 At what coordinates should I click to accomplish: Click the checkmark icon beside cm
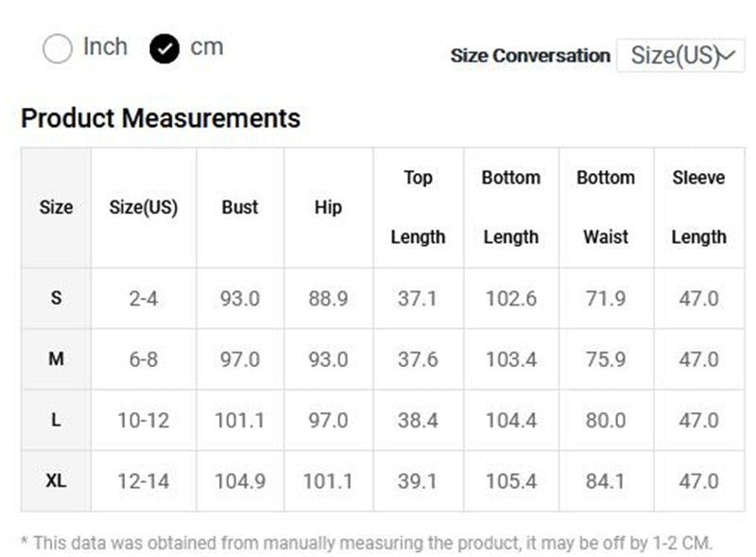(164, 49)
